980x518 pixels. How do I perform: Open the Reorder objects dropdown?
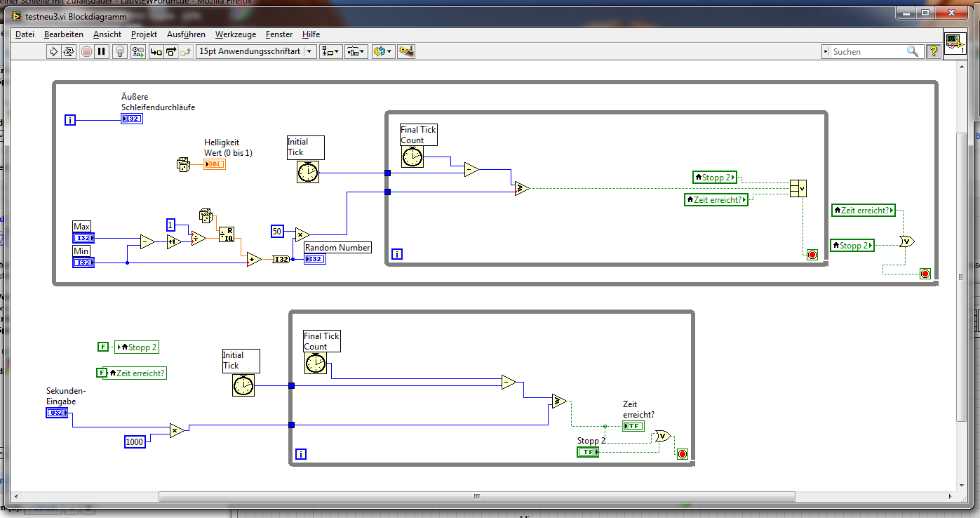(383, 51)
